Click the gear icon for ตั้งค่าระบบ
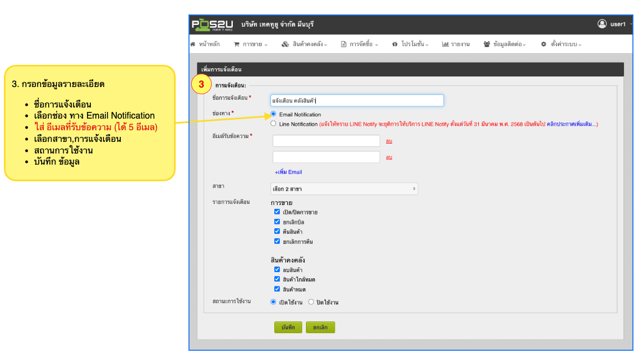 coord(543,44)
